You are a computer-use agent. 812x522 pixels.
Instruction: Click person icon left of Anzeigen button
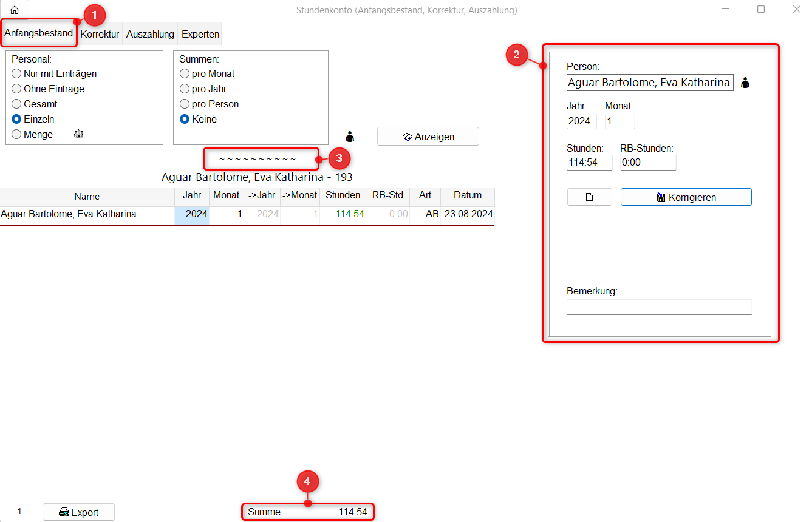pyautogui.click(x=349, y=137)
